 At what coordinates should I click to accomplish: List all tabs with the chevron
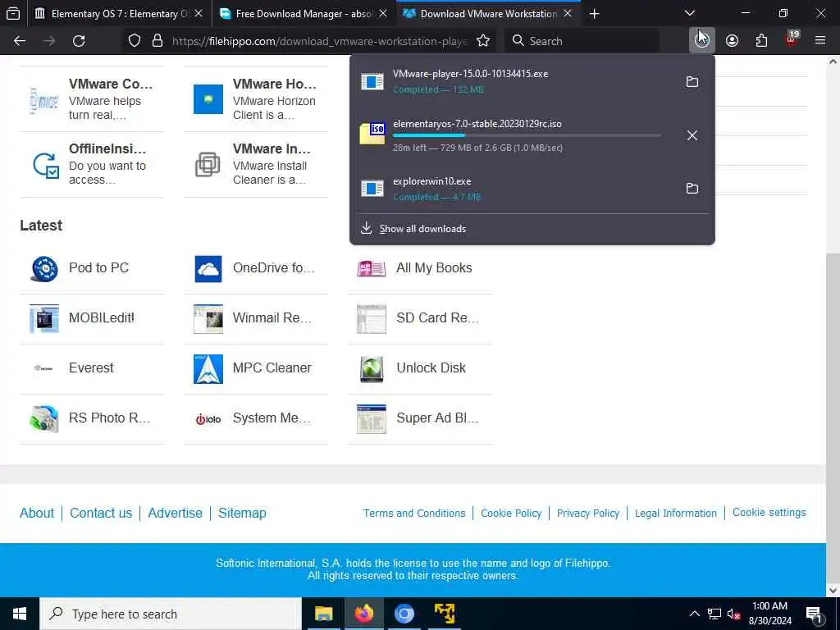point(689,13)
